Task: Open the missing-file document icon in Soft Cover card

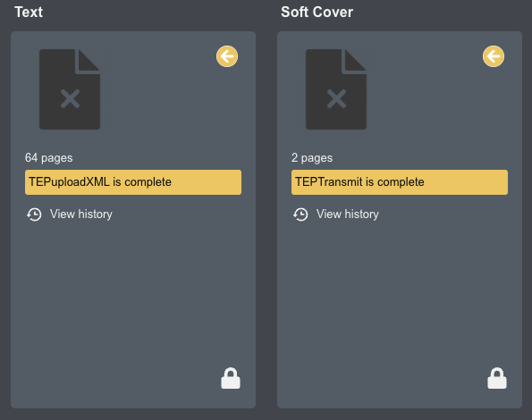Action: point(336,89)
